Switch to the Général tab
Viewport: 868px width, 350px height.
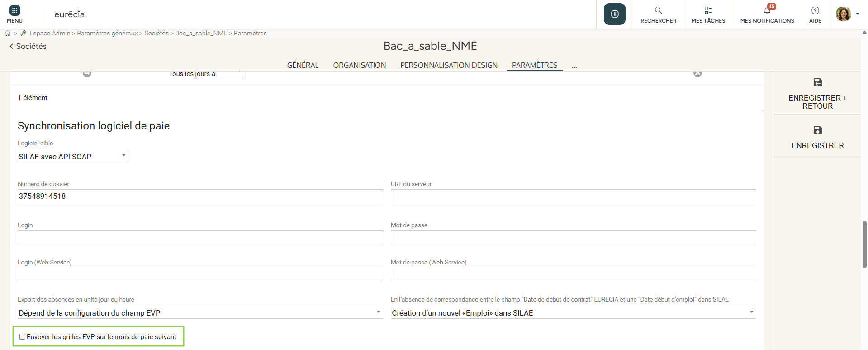coord(303,65)
